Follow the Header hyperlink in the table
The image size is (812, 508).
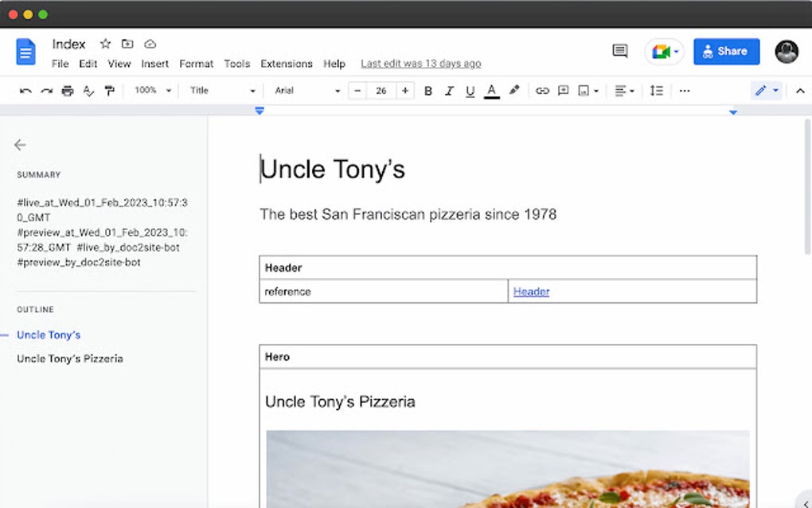[530, 291]
